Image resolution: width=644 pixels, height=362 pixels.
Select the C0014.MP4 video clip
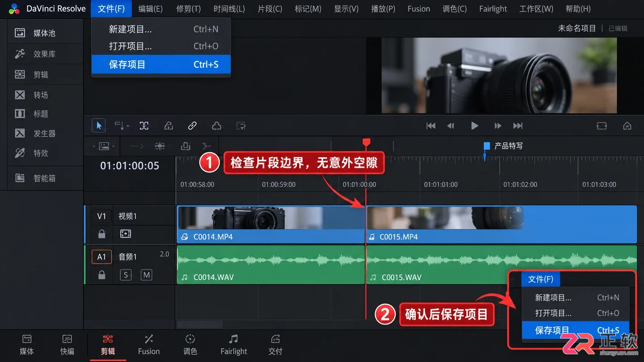point(271,224)
